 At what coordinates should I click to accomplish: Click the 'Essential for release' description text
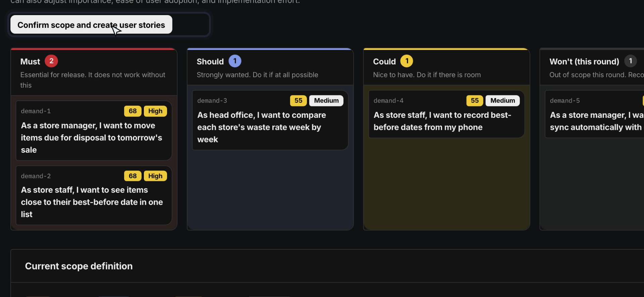(x=93, y=80)
